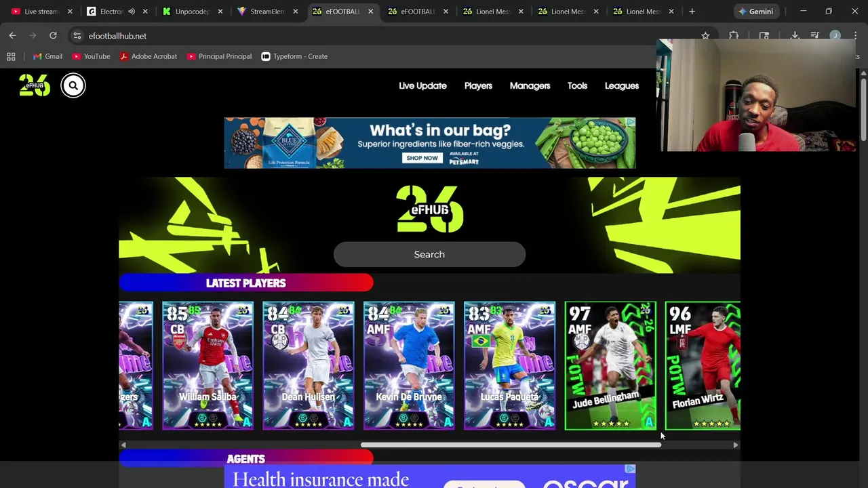Open Gemini button in title bar
This screenshot has height=488, width=868.
[756, 12]
